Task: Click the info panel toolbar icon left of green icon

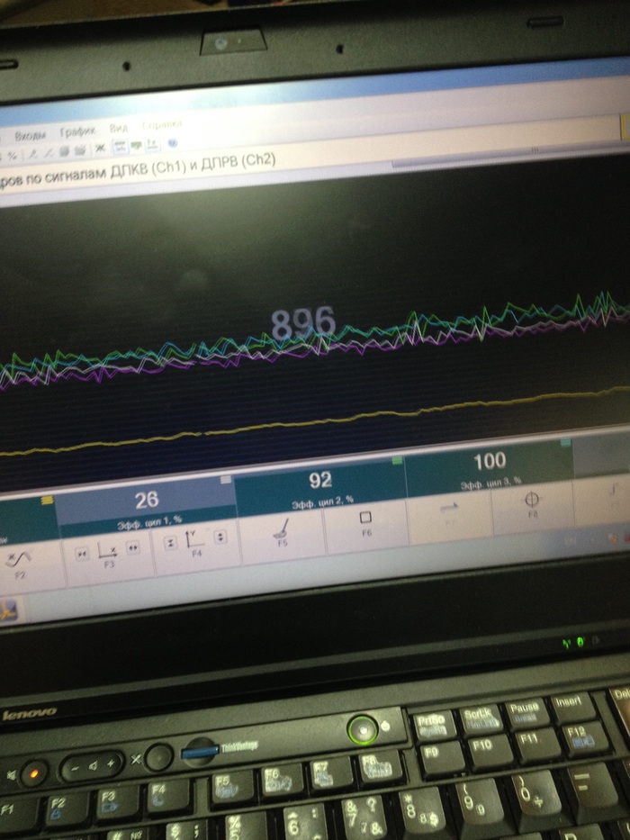Action: pos(120,147)
